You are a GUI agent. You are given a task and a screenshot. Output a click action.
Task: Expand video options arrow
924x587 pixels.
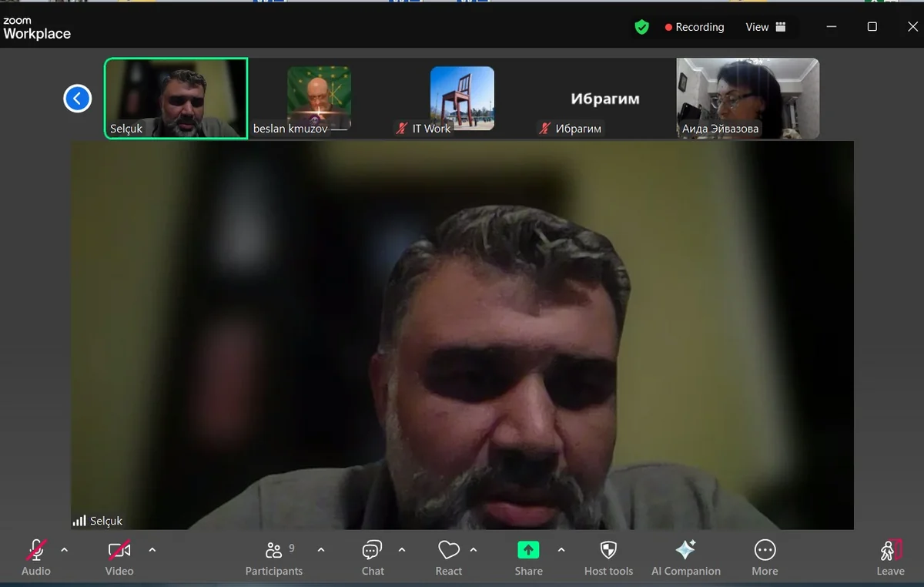pyautogui.click(x=152, y=550)
